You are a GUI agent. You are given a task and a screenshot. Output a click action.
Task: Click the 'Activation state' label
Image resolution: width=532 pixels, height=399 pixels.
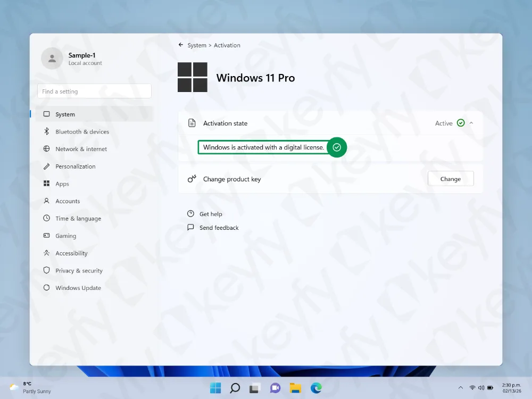(x=225, y=123)
